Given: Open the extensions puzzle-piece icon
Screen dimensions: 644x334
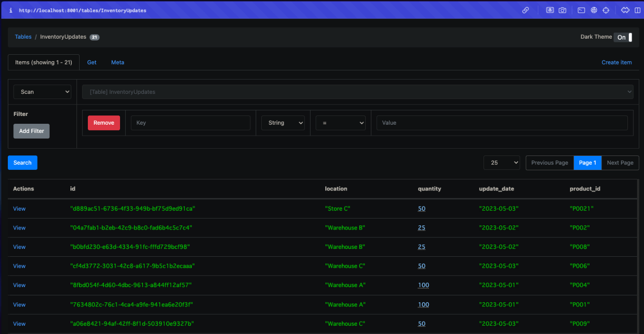Looking at the screenshot, I should point(625,10).
